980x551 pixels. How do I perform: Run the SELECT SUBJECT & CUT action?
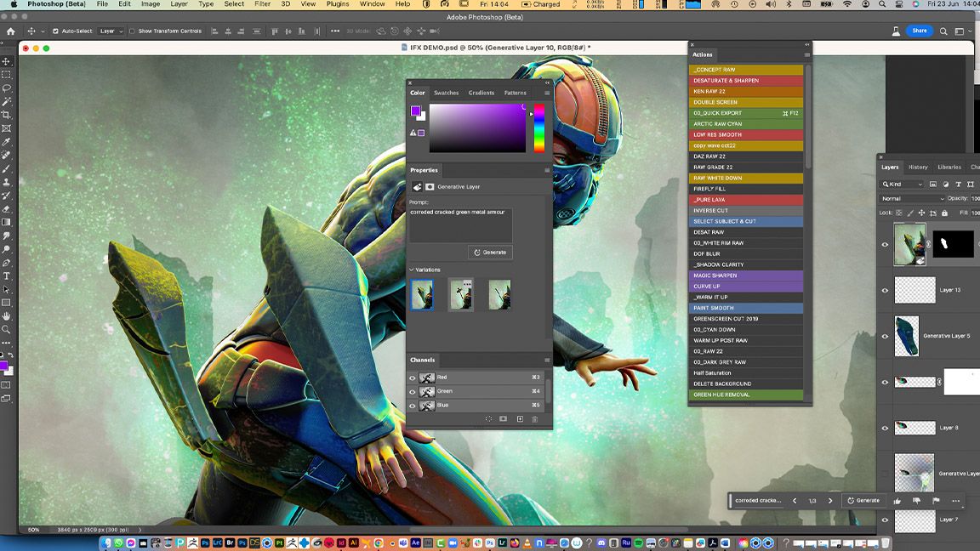745,221
